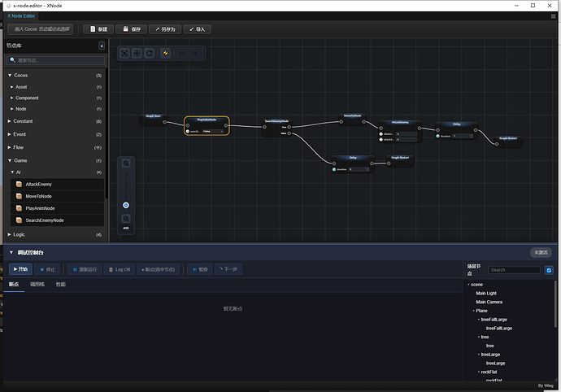Expand the Asset subcategory
Screen dimensions: 561x392
coord(12,87)
